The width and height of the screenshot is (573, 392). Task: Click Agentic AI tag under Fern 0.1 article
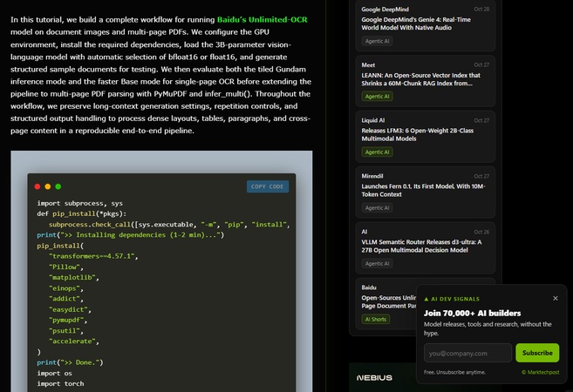377,208
